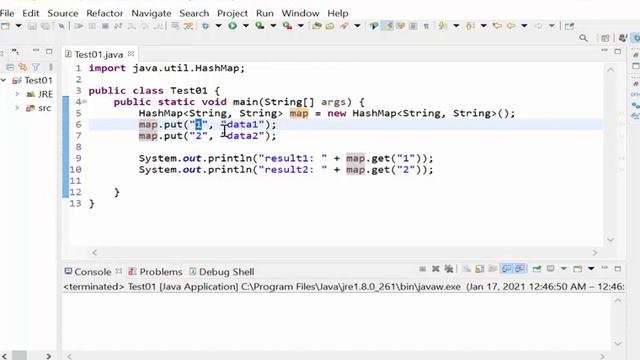Open the Refactor menu
640x360 pixels.
coord(104,13)
